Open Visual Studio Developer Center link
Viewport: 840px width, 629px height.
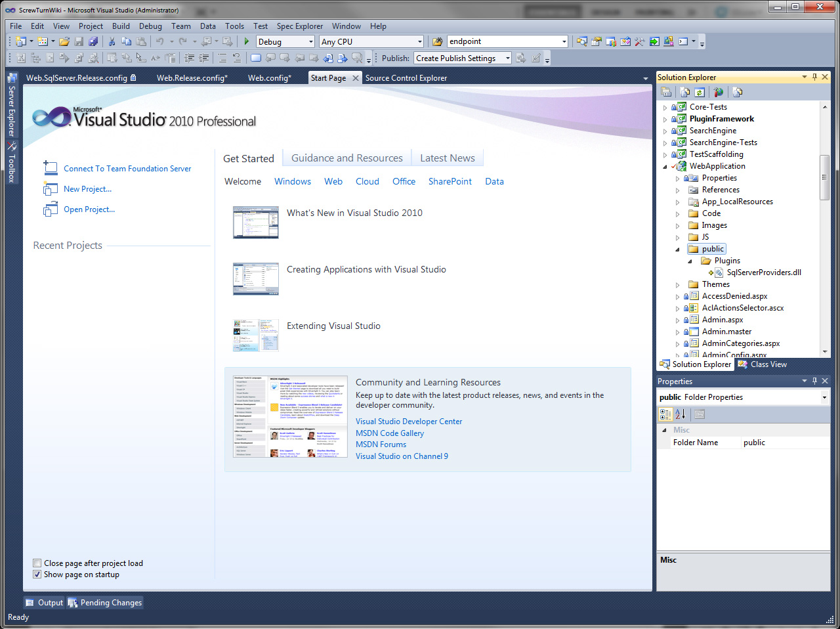click(409, 422)
